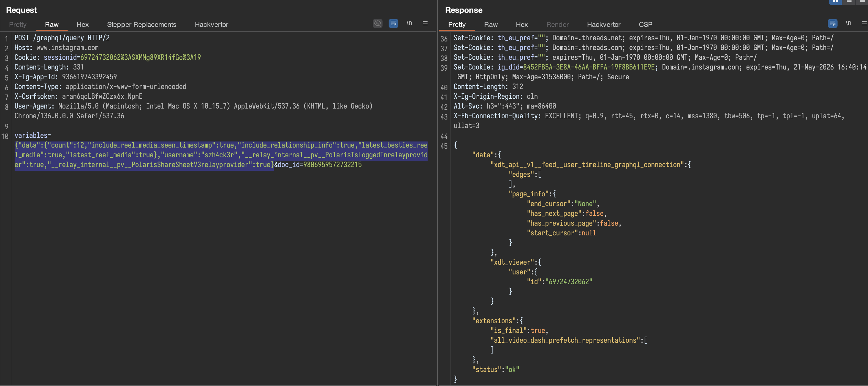Click the "edges" key in response JSON

[521, 175]
